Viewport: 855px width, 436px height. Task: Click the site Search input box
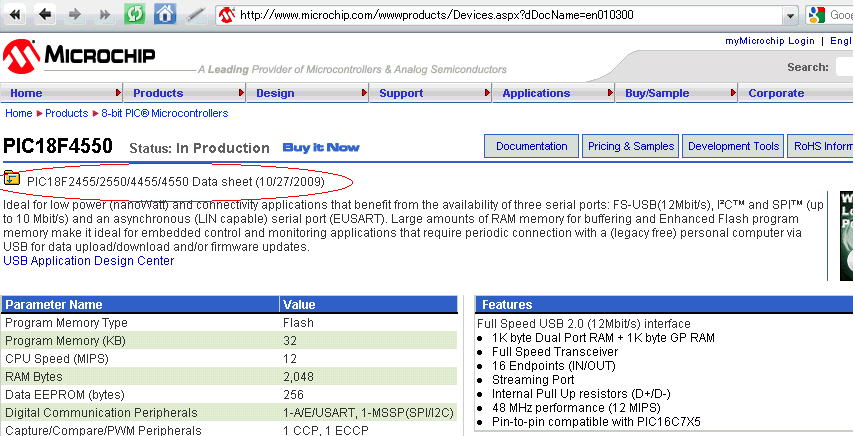coord(845,68)
